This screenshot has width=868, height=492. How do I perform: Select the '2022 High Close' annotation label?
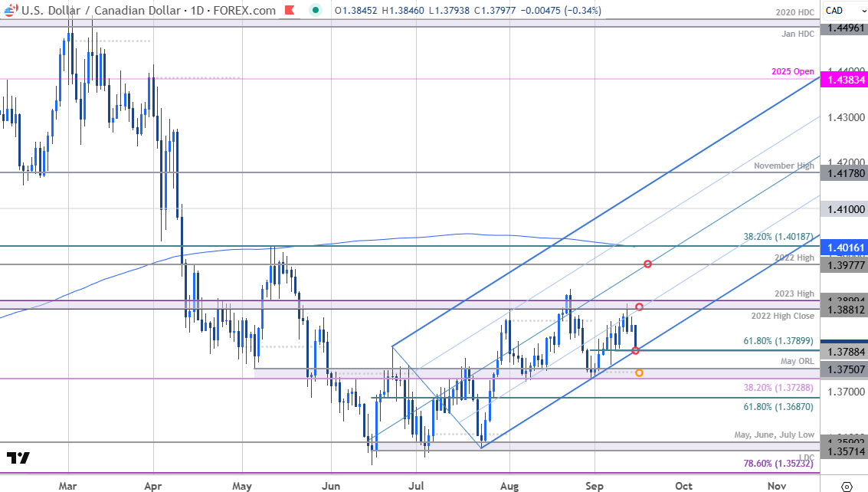point(783,316)
